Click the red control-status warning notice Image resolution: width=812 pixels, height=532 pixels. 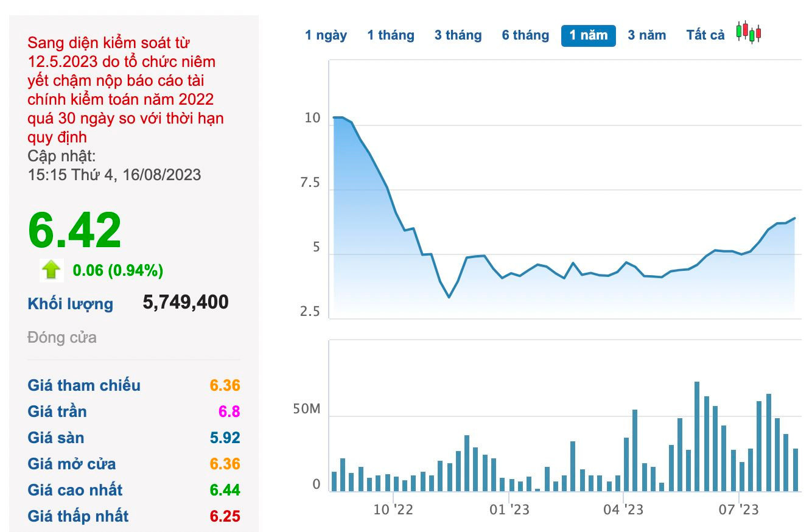click(125, 90)
